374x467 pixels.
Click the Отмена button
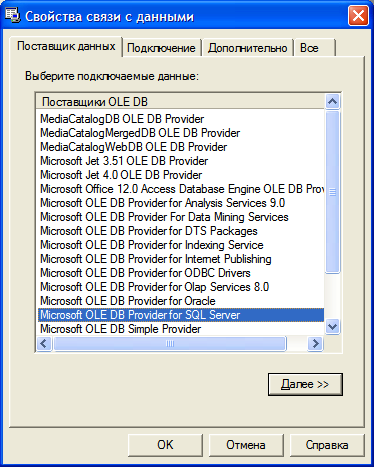point(246,445)
